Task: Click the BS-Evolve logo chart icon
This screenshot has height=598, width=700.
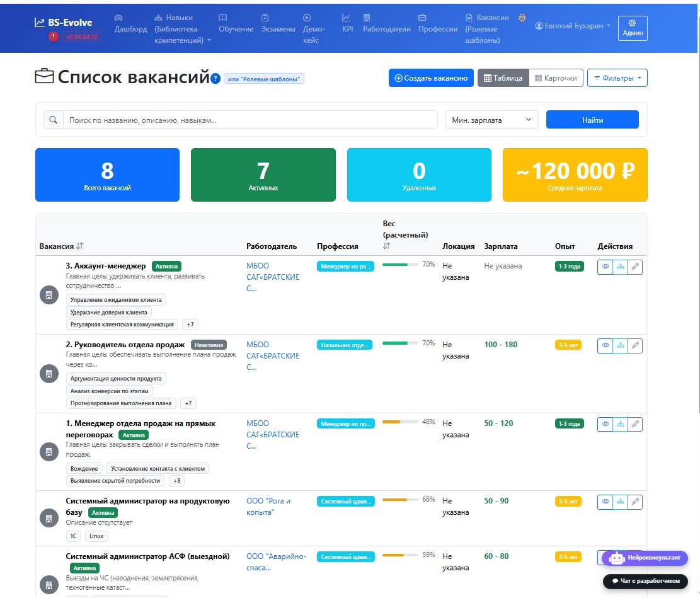Action: coord(40,22)
